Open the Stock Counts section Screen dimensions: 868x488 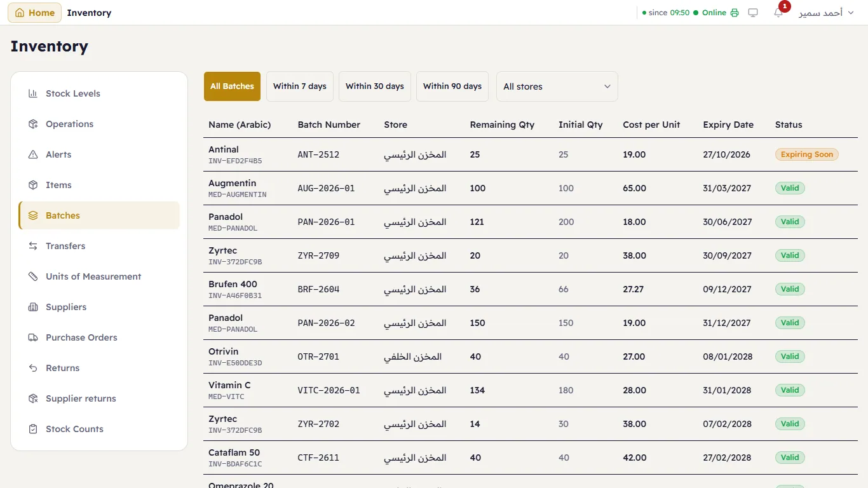point(99,429)
